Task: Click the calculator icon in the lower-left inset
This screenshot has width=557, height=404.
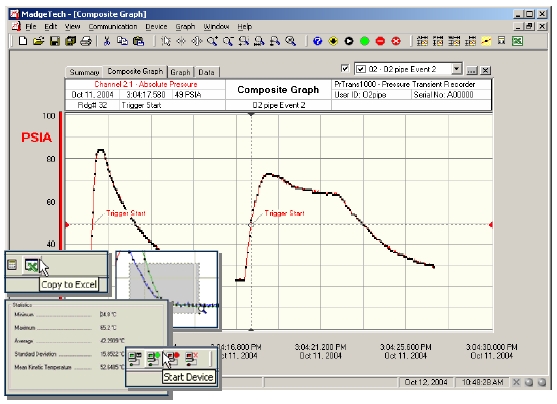Action: tap(12, 265)
